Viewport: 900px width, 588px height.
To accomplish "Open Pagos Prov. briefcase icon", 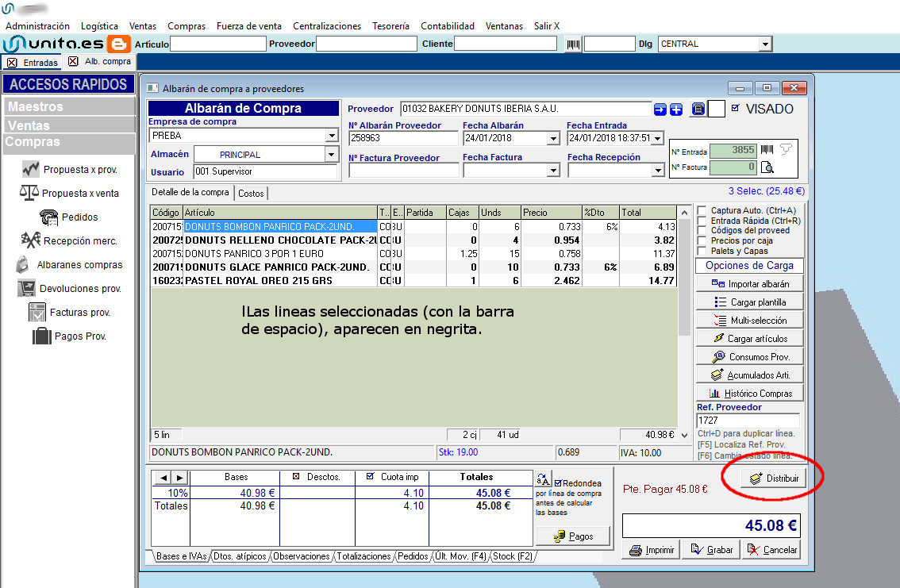I will pos(41,336).
